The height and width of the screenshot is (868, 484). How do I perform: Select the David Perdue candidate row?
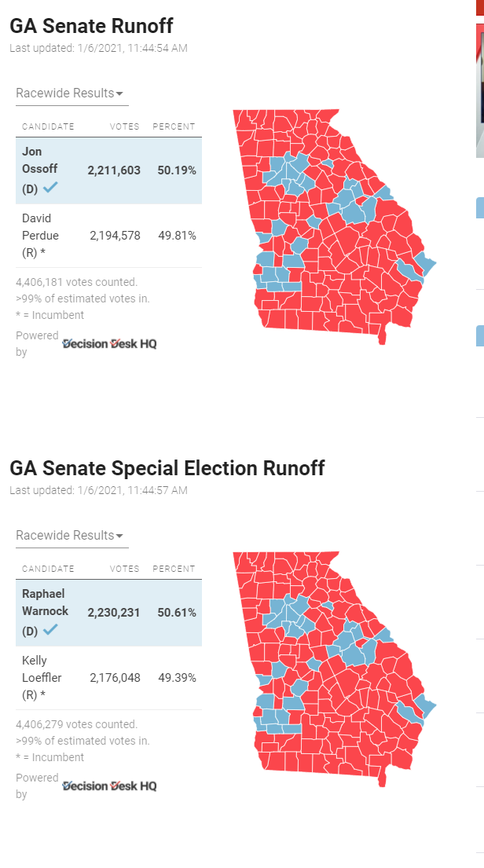[x=108, y=236]
